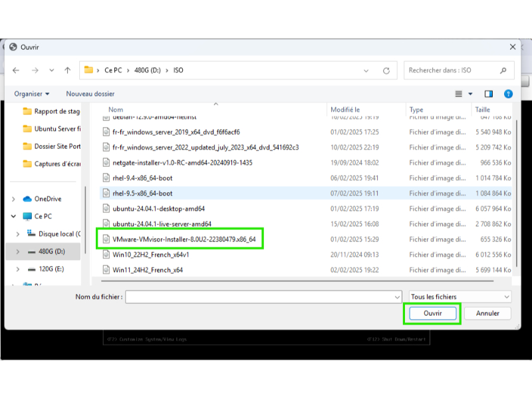Collapse the Ce PC tree node
The height and width of the screenshot is (399, 532).
point(13,216)
